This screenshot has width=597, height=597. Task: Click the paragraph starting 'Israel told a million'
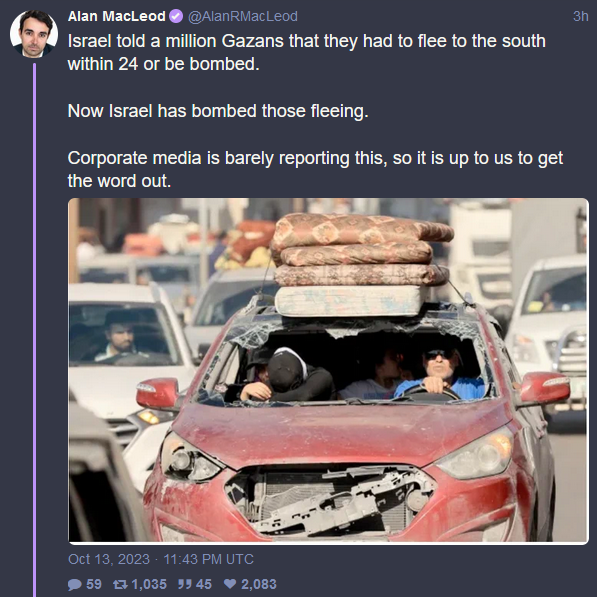pyautogui.click(x=306, y=53)
